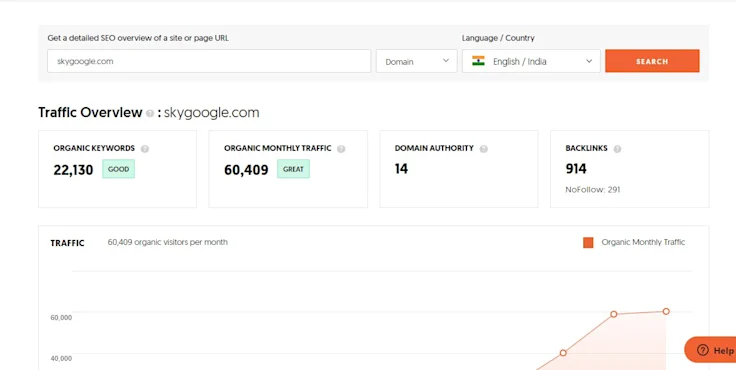Viewport: 736px width, 370px height.
Task: Click the chevron in the Language / Country selector
Action: tap(589, 61)
